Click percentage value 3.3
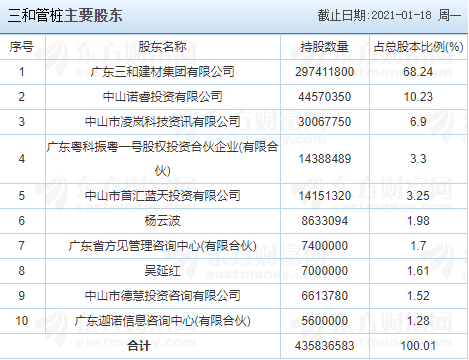The height and width of the screenshot is (360, 469). 418,159
